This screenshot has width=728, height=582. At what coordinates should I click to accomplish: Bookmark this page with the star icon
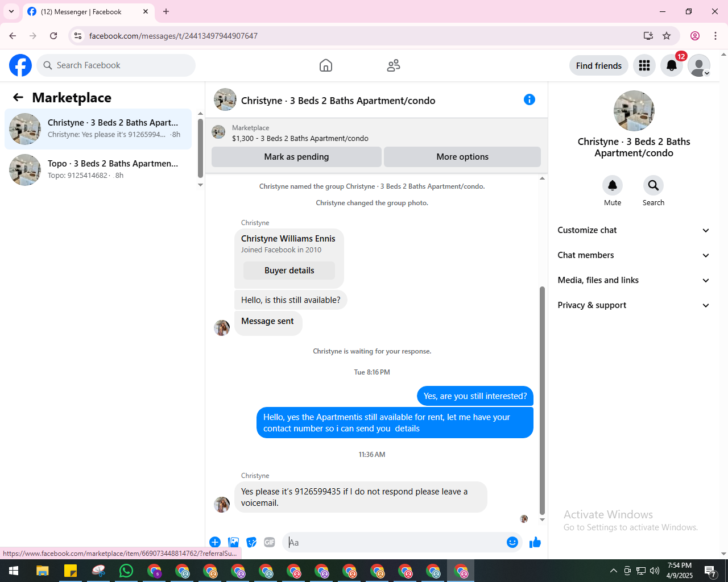[x=667, y=36]
